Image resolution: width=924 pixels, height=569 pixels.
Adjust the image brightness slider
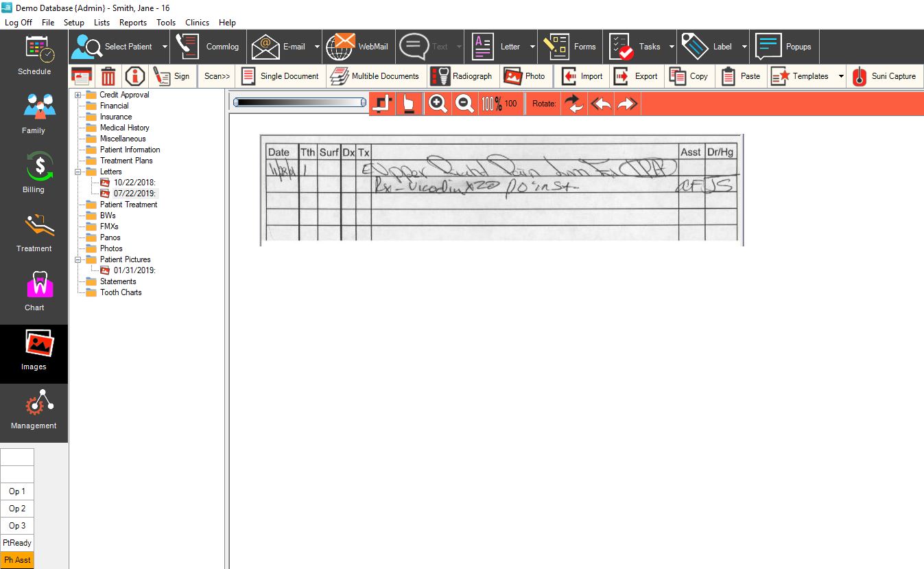pyautogui.click(x=298, y=102)
